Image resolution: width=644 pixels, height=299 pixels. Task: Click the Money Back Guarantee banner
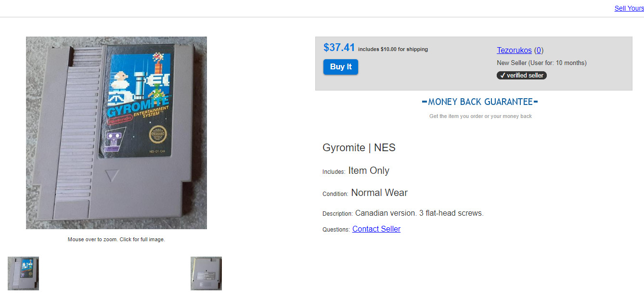[480, 102]
